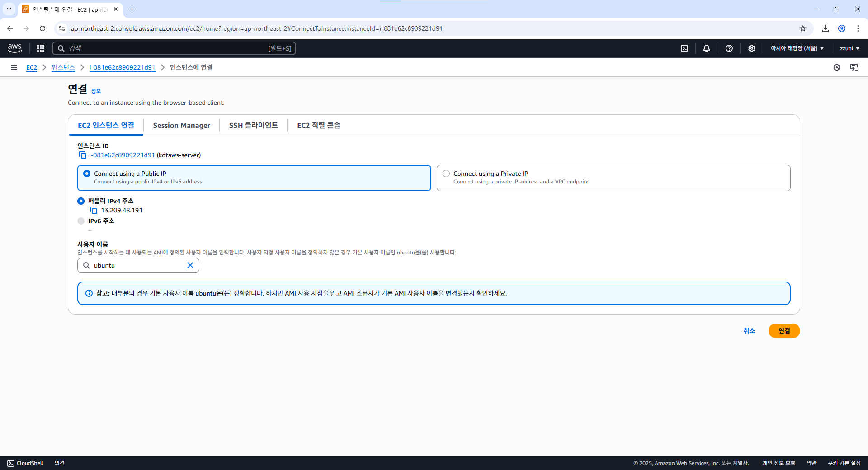
Task: Click the AWS 검색 search box
Action: (x=174, y=48)
